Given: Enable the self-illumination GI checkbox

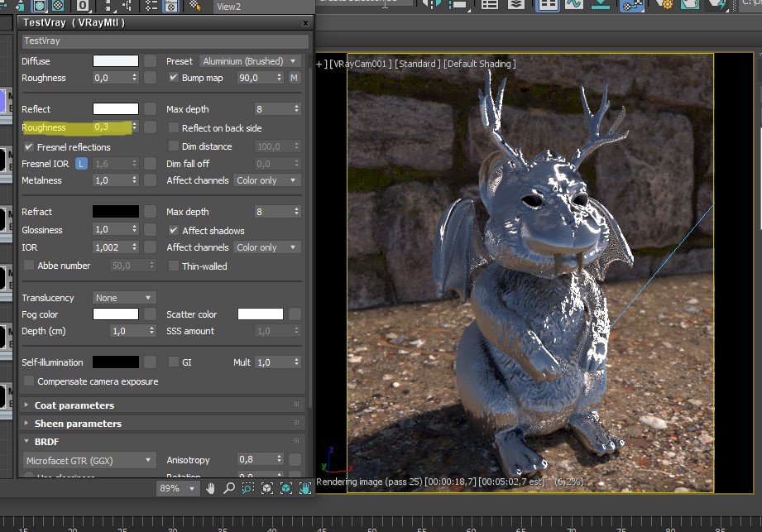Looking at the screenshot, I should pyautogui.click(x=173, y=362).
